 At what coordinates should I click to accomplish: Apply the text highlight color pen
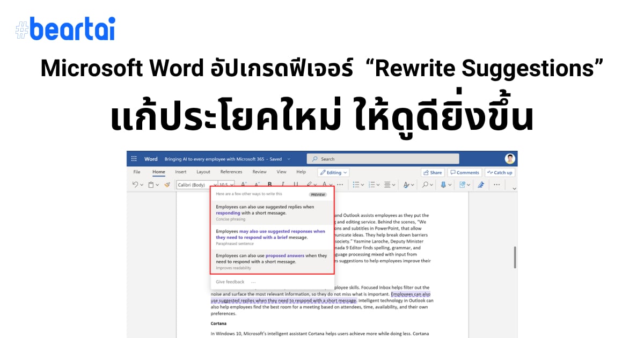click(x=309, y=184)
